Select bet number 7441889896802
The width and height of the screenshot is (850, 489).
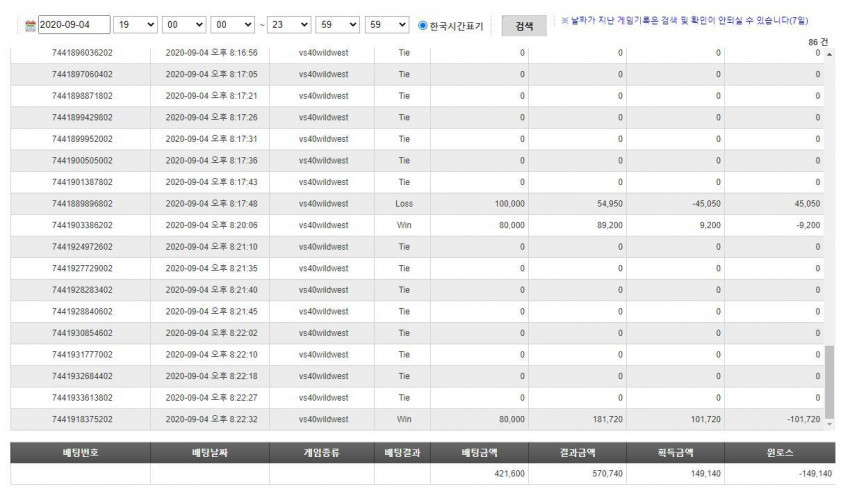[82, 204]
